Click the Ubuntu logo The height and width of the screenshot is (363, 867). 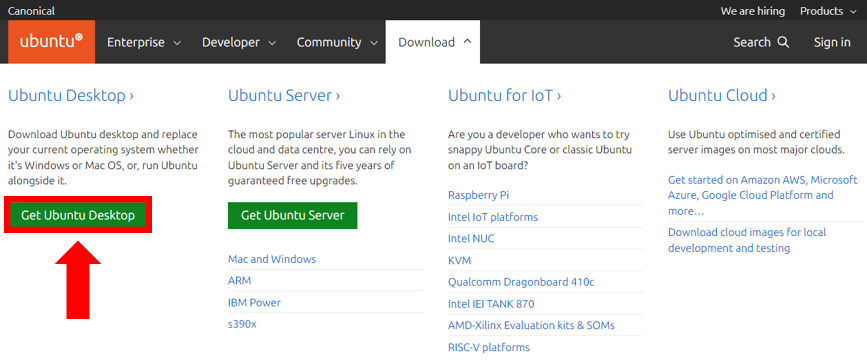tap(51, 42)
